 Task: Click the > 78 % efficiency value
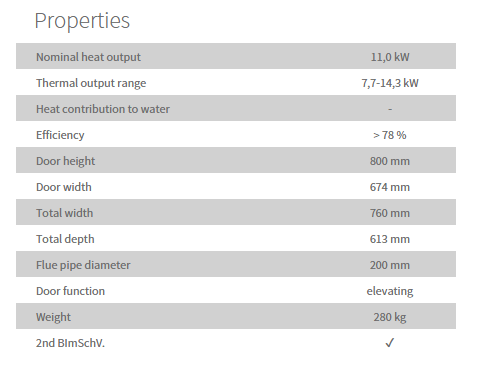(390, 135)
